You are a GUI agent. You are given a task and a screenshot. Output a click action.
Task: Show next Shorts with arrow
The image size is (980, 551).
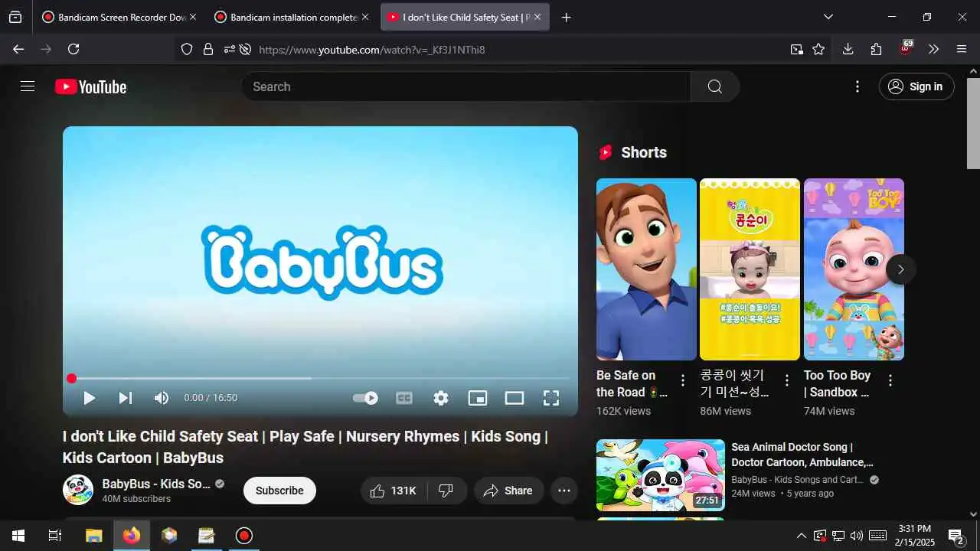coord(900,269)
